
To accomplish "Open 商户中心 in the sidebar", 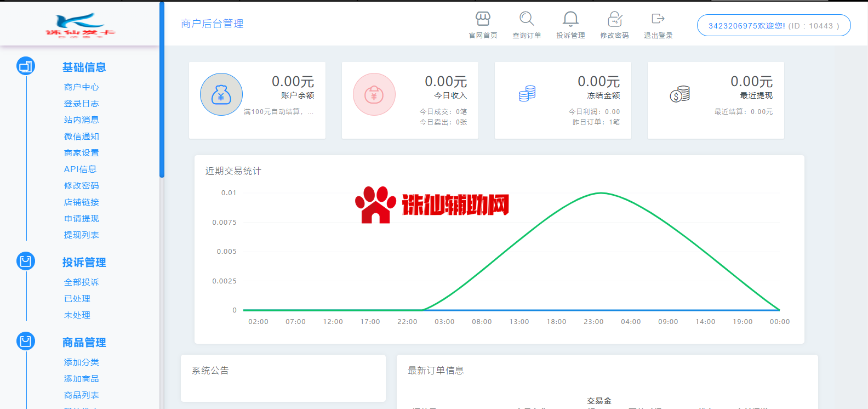I will coord(81,87).
